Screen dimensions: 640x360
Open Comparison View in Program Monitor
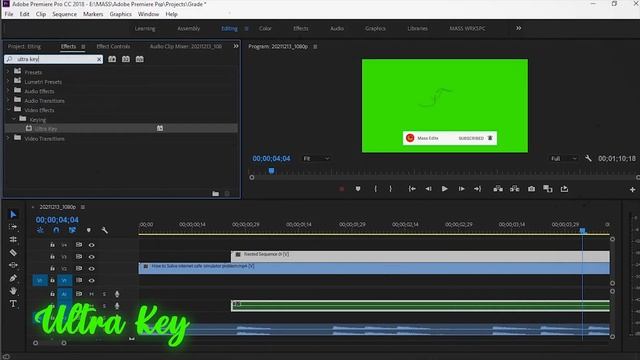pos(548,189)
